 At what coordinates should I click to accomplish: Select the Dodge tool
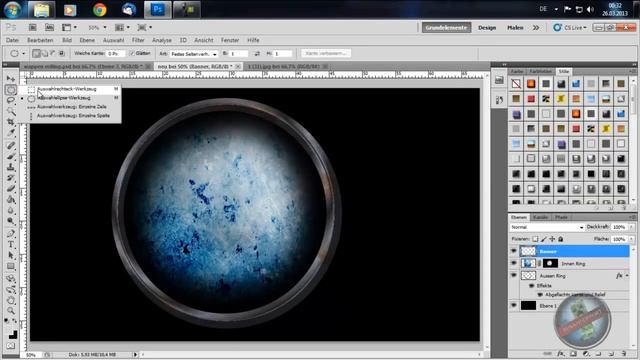[x=11, y=221]
